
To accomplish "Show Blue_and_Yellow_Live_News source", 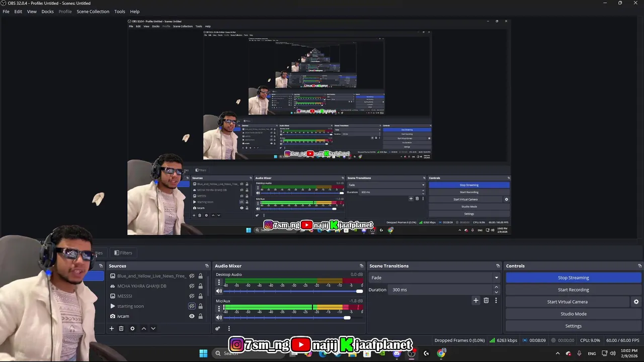I will click(192, 276).
